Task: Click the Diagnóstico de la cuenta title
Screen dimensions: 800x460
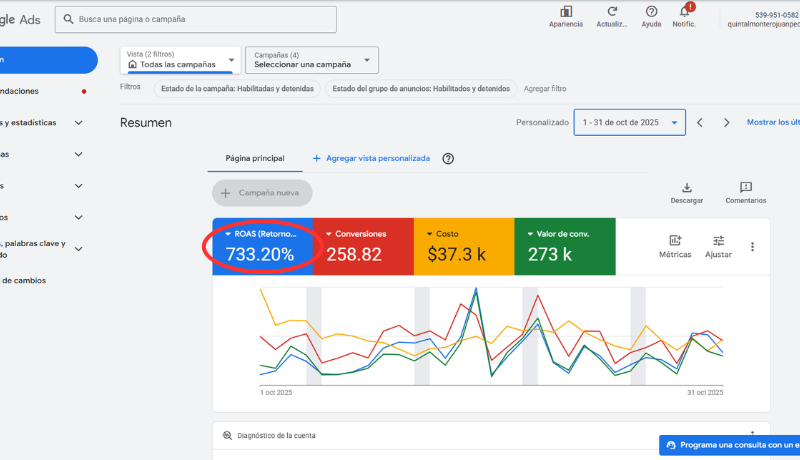Action: tap(276, 436)
